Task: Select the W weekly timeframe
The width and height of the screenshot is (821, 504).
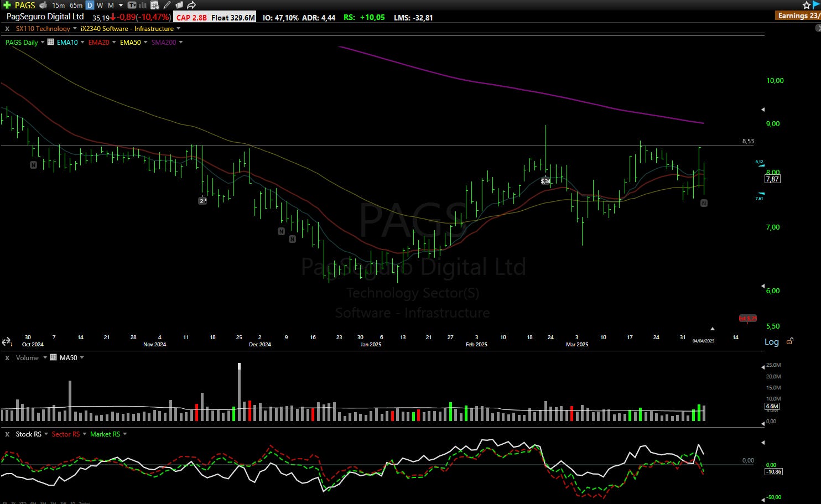Action: coord(100,5)
